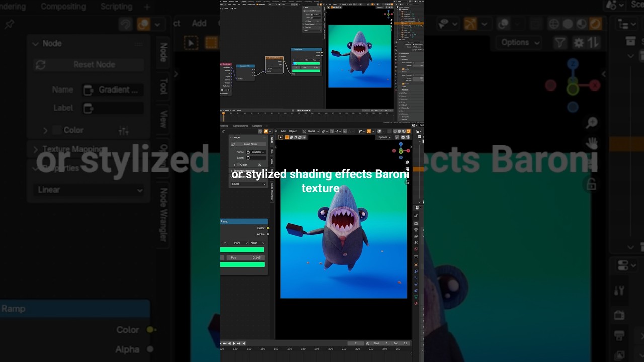This screenshot has height=362, width=644.
Task: Click the yellow Color output socket on Ramp
Action: [268, 228]
